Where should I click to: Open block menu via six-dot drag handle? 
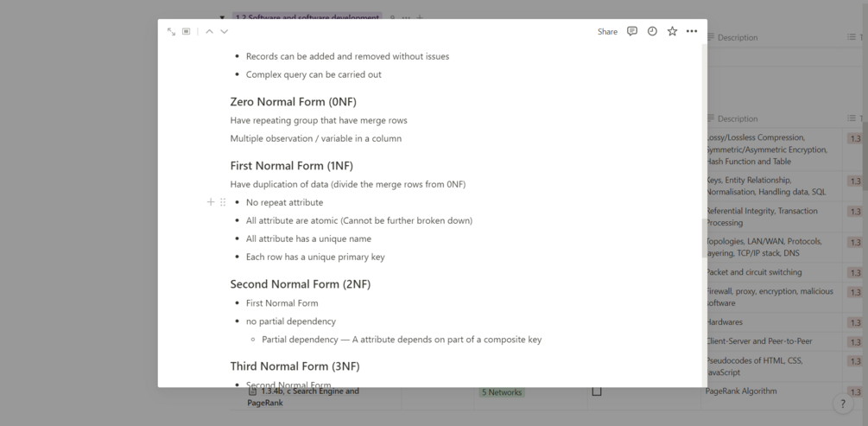pyautogui.click(x=223, y=202)
